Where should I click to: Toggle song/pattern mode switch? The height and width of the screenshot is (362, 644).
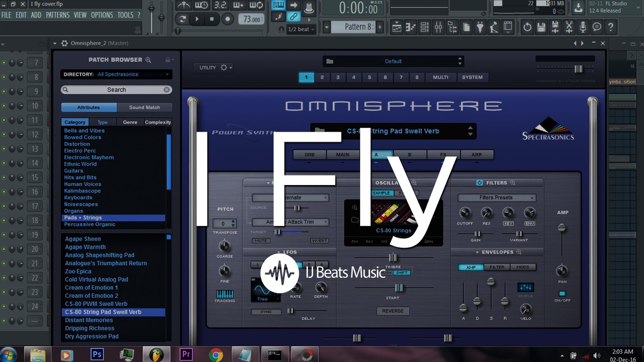pos(182,19)
